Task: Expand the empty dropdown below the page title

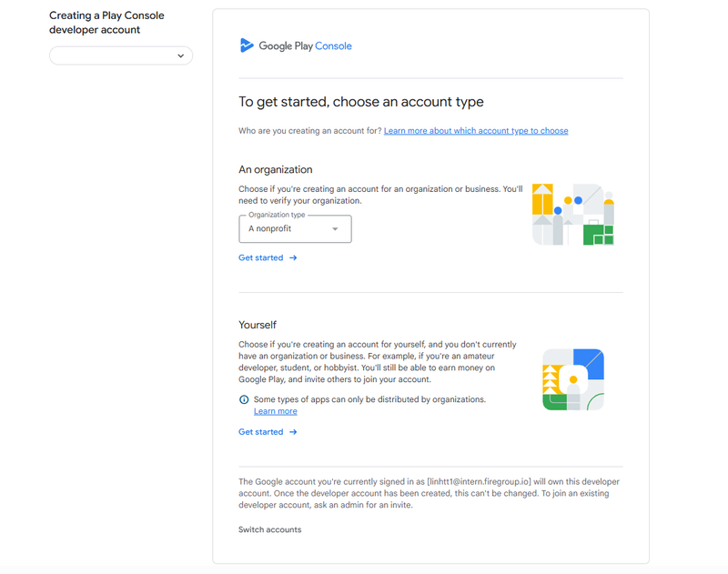Action: tap(121, 55)
